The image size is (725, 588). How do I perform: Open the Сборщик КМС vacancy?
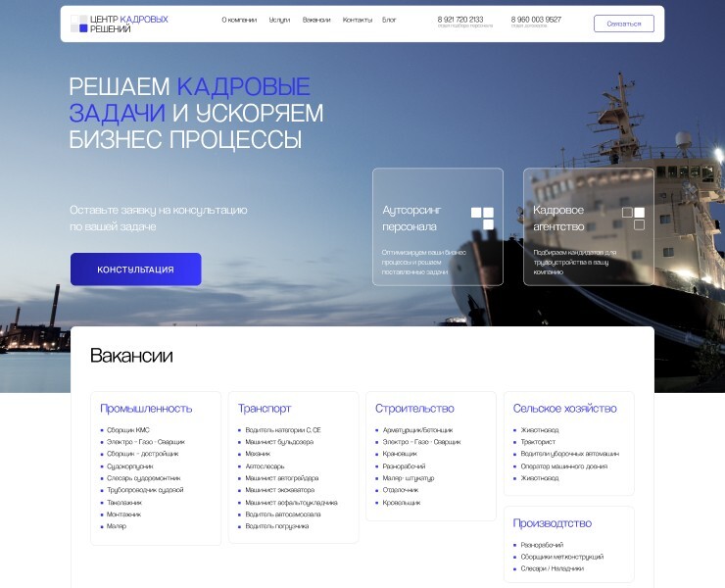click(x=128, y=430)
